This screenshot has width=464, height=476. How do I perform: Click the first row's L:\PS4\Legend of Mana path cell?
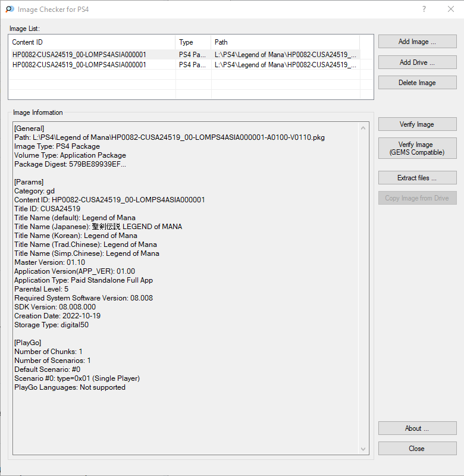pos(286,55)
